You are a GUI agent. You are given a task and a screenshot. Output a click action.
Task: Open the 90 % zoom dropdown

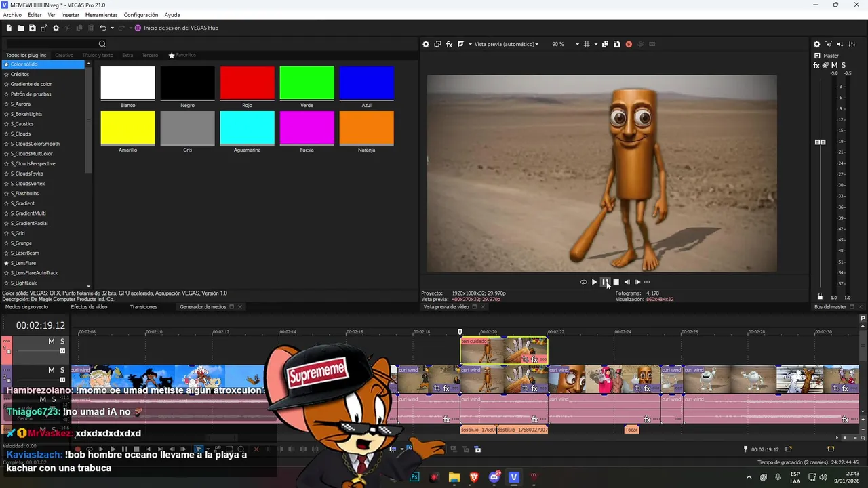click(x=578, y=44)
